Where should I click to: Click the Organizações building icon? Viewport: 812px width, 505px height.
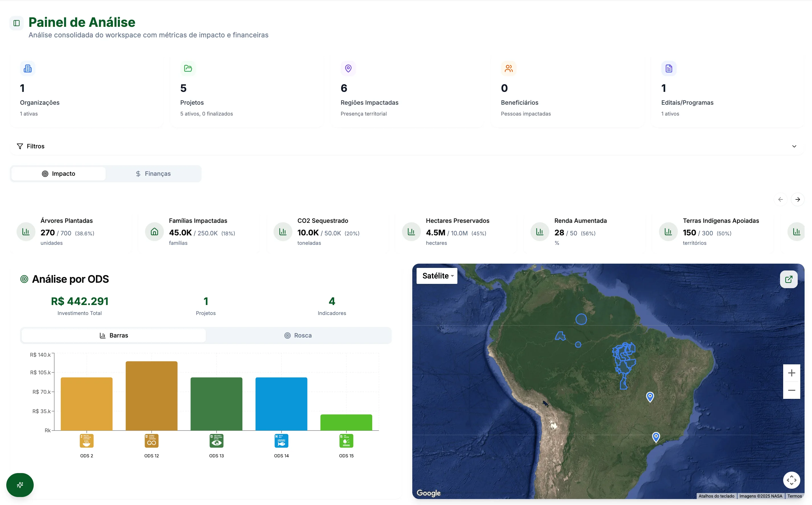28,68
